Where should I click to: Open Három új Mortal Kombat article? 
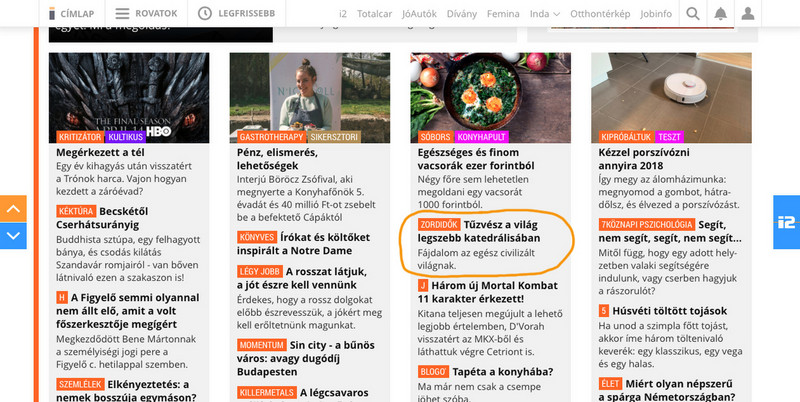[x=487, y=292]
